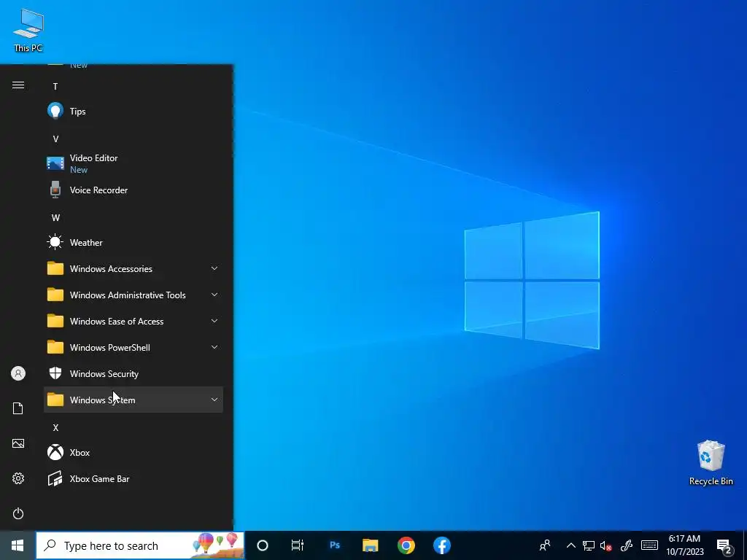Open the People icon in taskbar

(x=544, y=545)
